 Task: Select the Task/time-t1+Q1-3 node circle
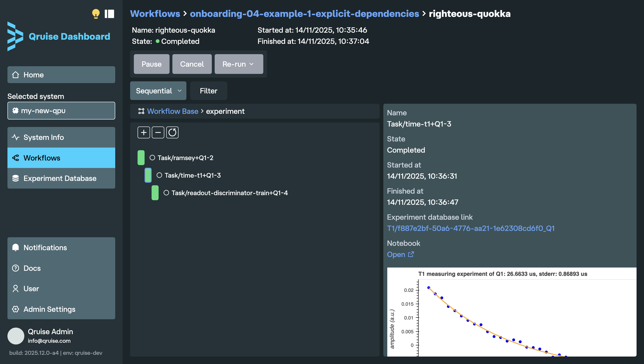click(160, 175)
